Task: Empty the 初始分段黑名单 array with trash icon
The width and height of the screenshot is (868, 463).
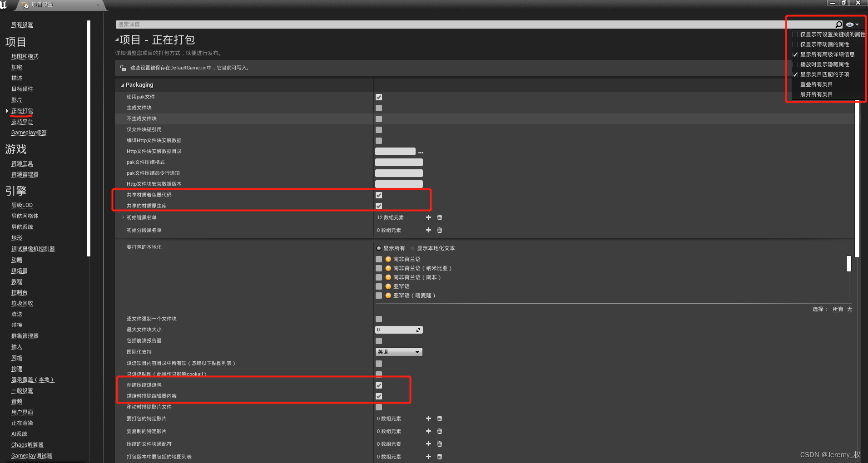Action: pos(440,230)
